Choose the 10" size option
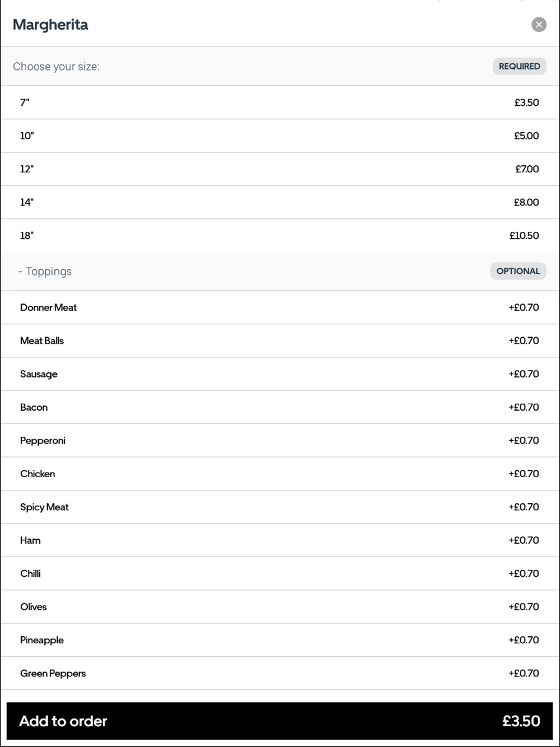This screenshot has width=560, height=747. [280, 136]
